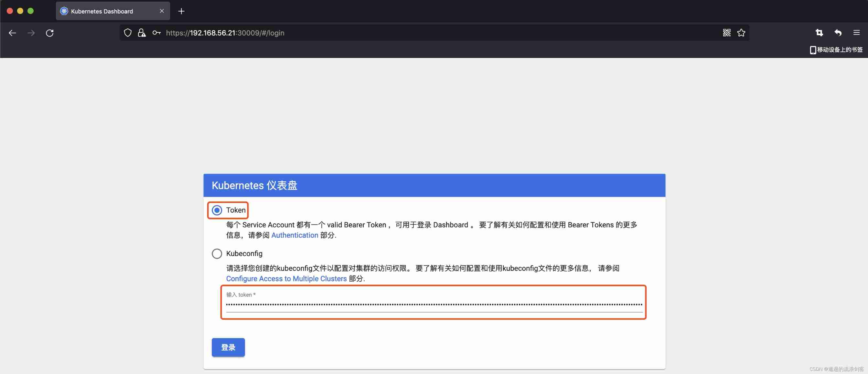Open the browser hamburger menu
Screen dimensions: 868x374
(857, 33)
